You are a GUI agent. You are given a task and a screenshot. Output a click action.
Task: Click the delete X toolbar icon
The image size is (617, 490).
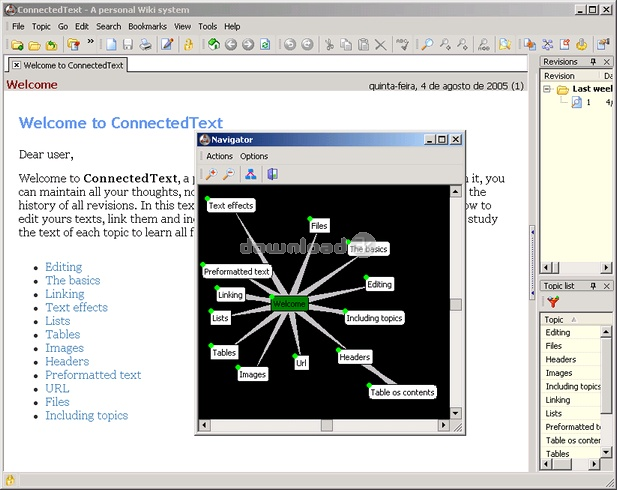click(x=381, y=45)
